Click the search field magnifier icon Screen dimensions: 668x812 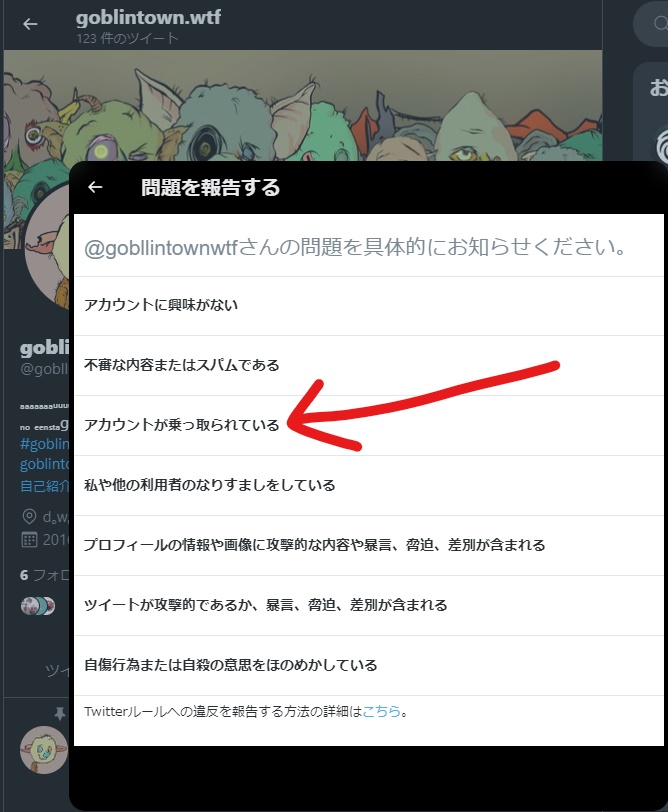(661, 24)
